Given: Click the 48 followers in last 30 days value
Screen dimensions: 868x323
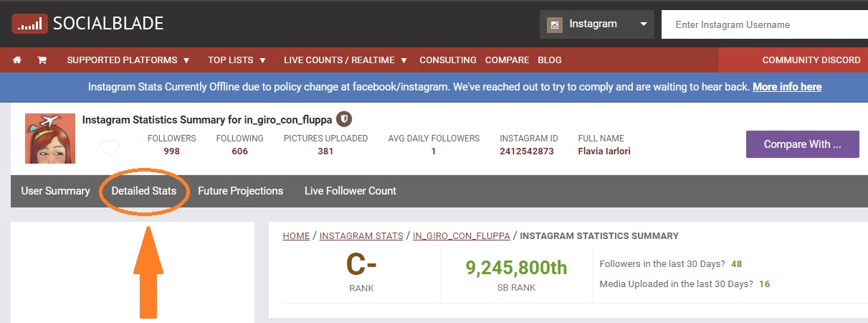Looking at the screenshot, I should click(x=737, y=263).
